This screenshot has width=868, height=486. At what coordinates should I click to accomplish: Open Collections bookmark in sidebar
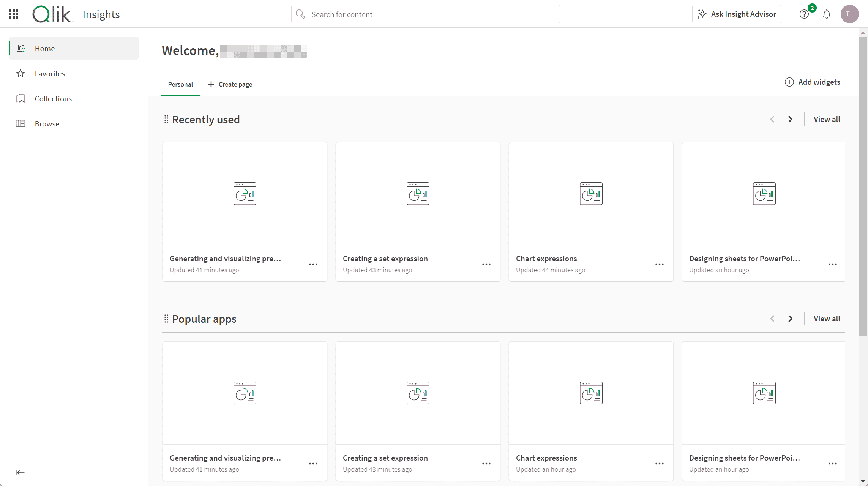click(x=53, y=99)
